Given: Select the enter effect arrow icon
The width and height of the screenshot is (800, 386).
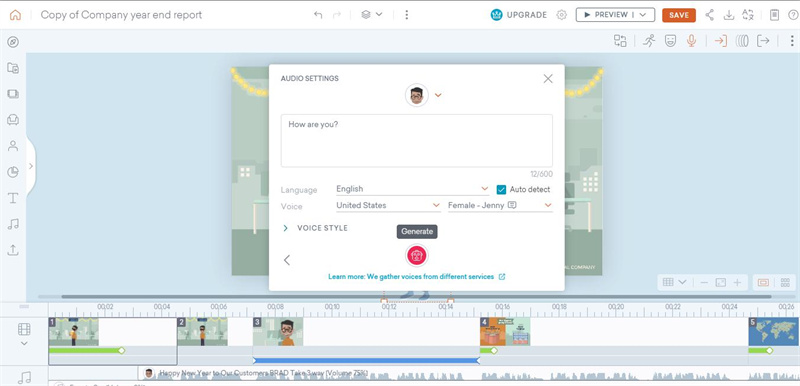Looking at the screenshot, I should coord(720,41).
